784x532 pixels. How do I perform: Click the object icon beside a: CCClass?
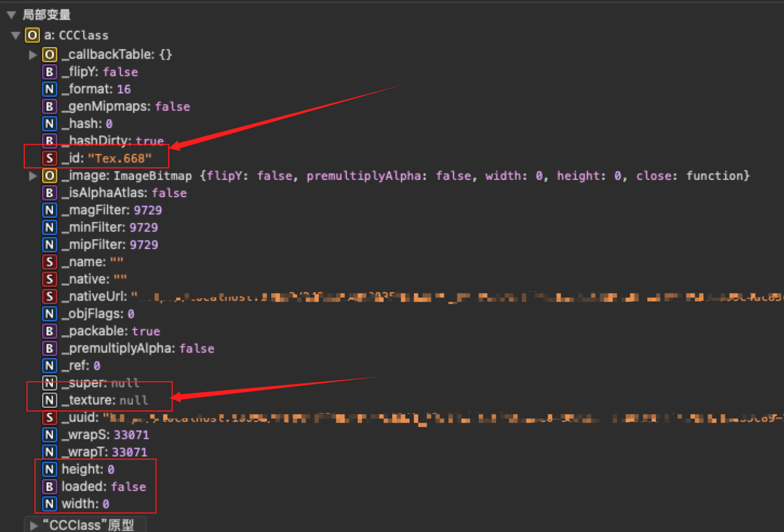(x=32, y=36)
